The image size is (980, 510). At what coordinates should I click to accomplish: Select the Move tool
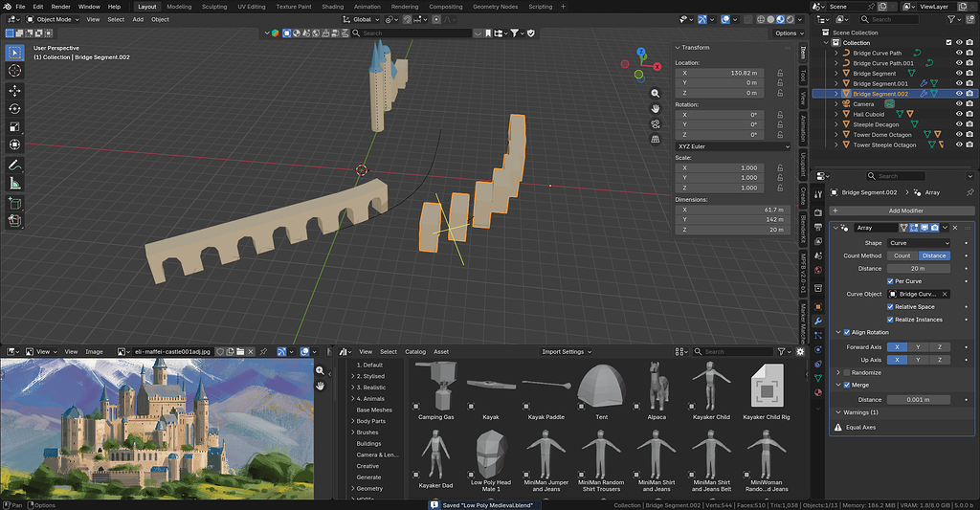click(x=14, y=91)
